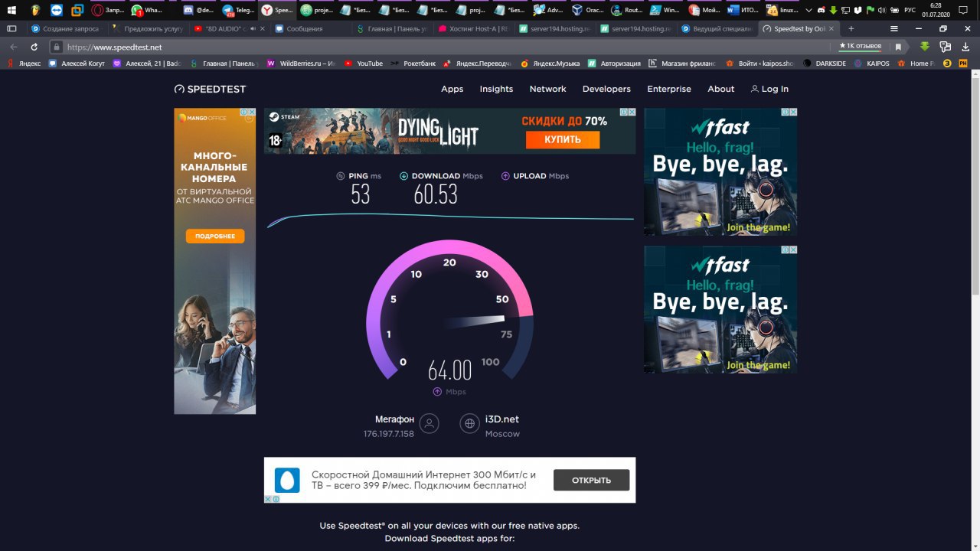Click the PING 53 value
The width and height of the screenshot is (980, 551).
tap(361, 194)
